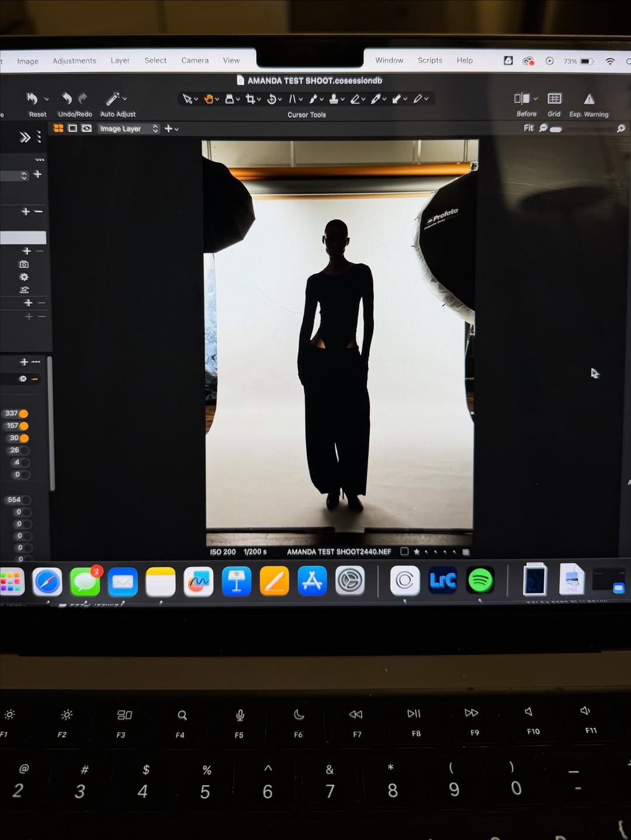Activate the arrow Select cursor tool
Viewport: 631px width, 840px height.
pos(187,99)
